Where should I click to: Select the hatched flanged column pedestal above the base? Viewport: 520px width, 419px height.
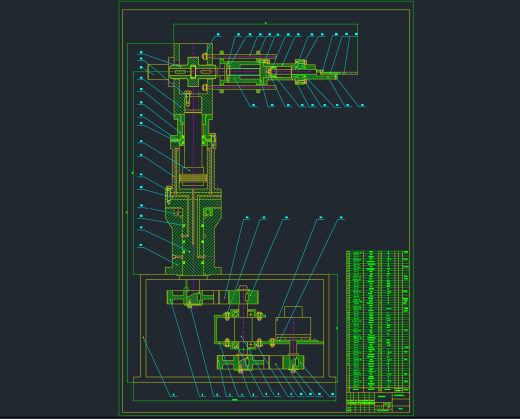click(x=193, y=233)
